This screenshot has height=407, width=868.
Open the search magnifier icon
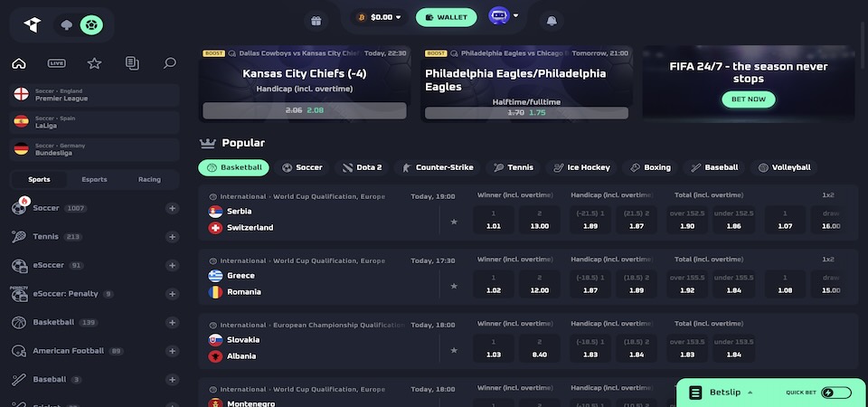[169, 63]
